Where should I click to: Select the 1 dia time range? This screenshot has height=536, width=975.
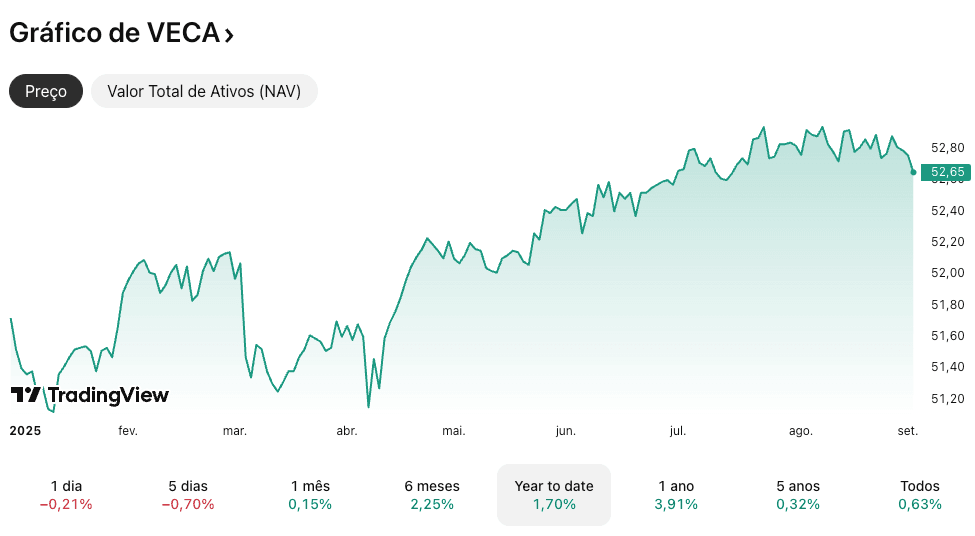[66, 495]
